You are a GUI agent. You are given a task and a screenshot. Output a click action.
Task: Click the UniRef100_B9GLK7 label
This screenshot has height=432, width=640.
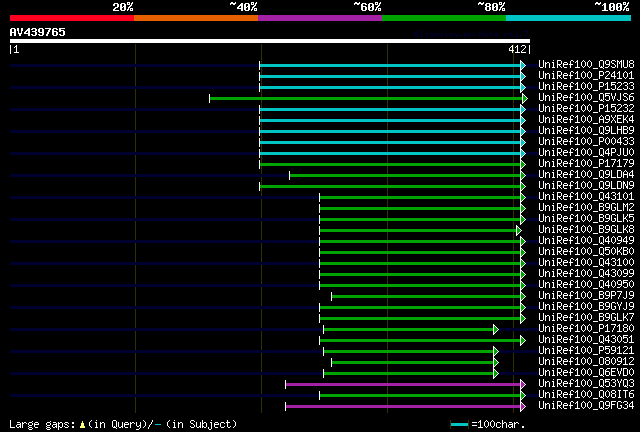click(586, 318)
